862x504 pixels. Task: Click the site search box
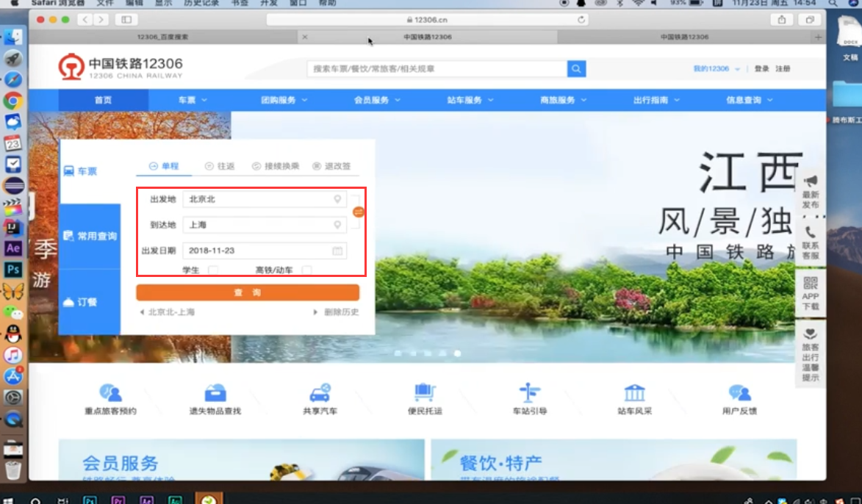[437, 69]
